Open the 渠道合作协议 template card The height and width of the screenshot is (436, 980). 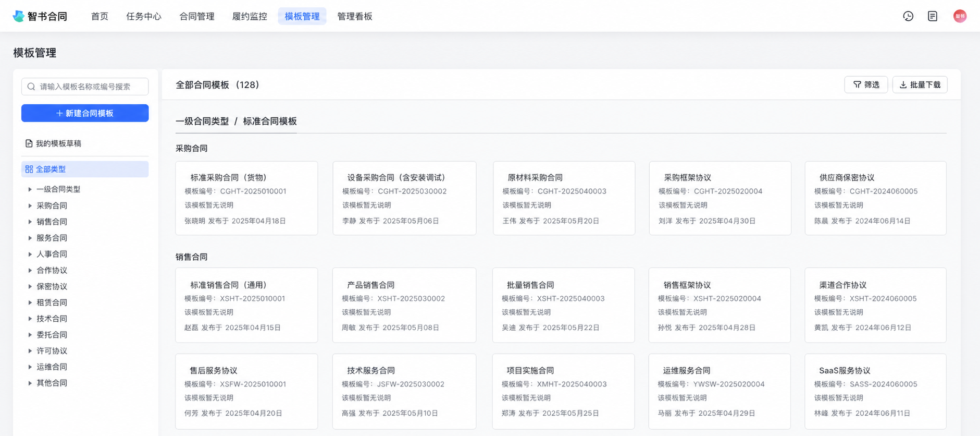[876, 305]
